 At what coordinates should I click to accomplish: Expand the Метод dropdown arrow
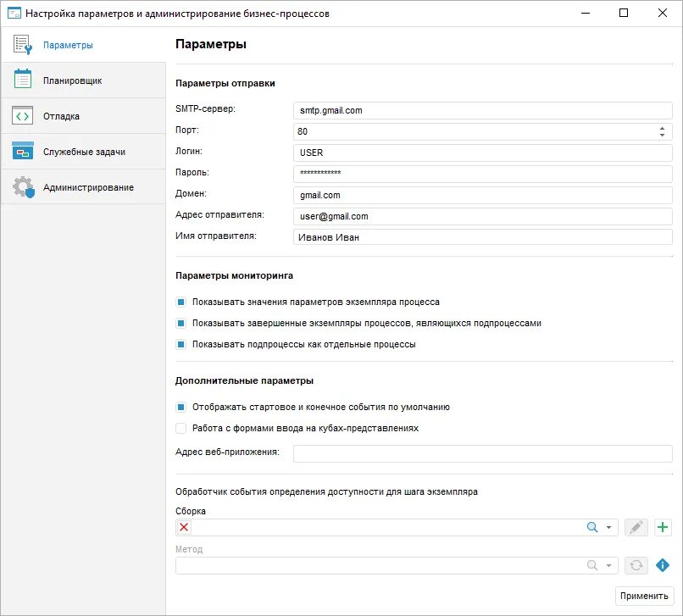pos(608,566)
